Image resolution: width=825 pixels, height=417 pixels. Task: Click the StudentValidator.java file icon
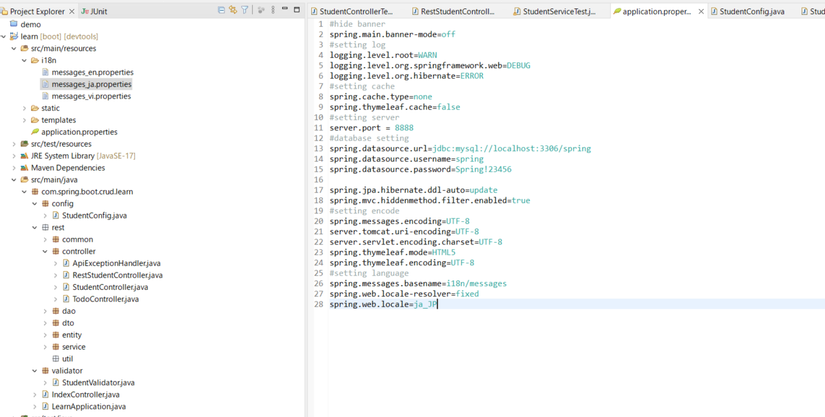click(56, 382)
